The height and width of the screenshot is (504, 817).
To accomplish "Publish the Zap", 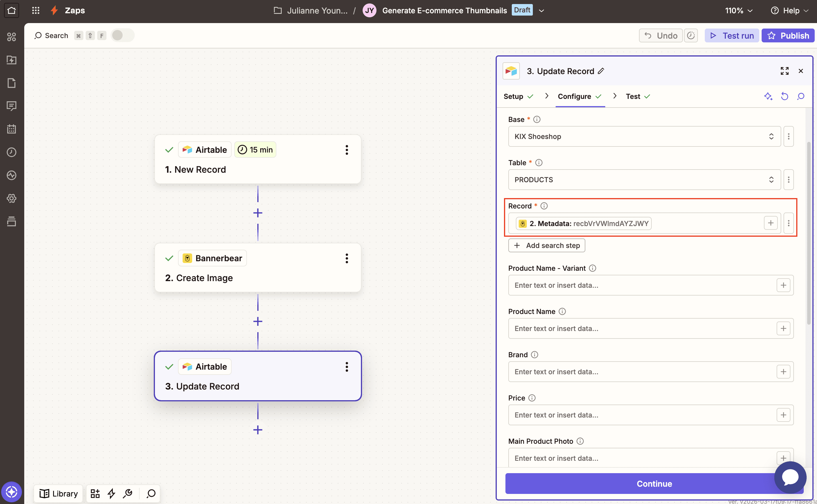I will [x=788, y=35].
